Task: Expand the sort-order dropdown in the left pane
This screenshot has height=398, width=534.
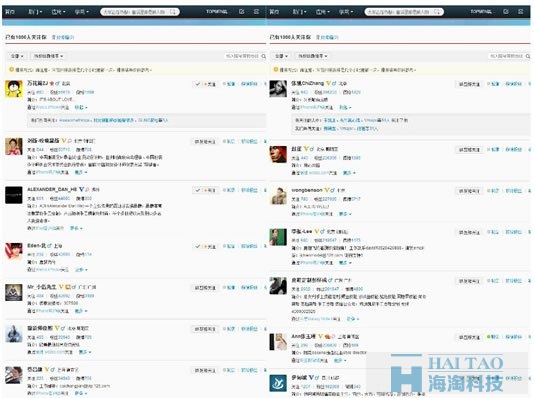Action: (x=48, y=56)
